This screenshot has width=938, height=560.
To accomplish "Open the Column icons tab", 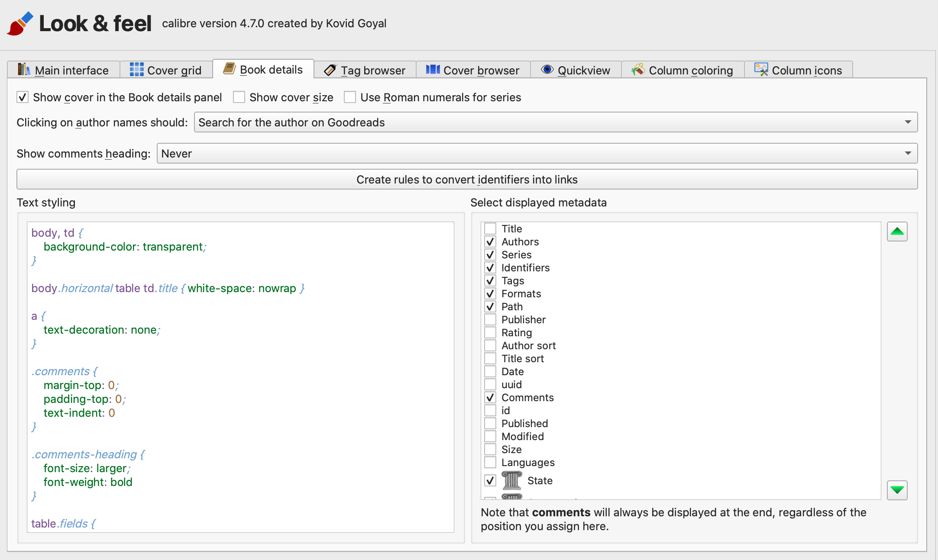I will [798, 70].
